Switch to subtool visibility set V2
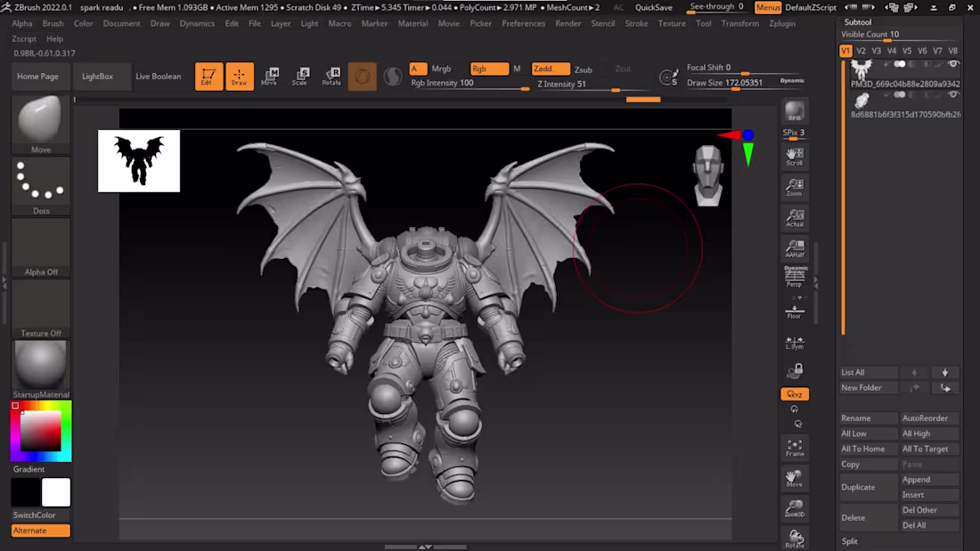The image size is (980, 551). (861, 51)
